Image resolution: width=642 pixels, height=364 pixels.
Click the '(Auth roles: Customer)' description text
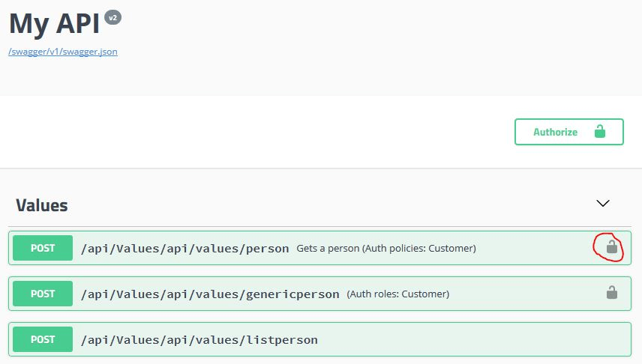398,294
